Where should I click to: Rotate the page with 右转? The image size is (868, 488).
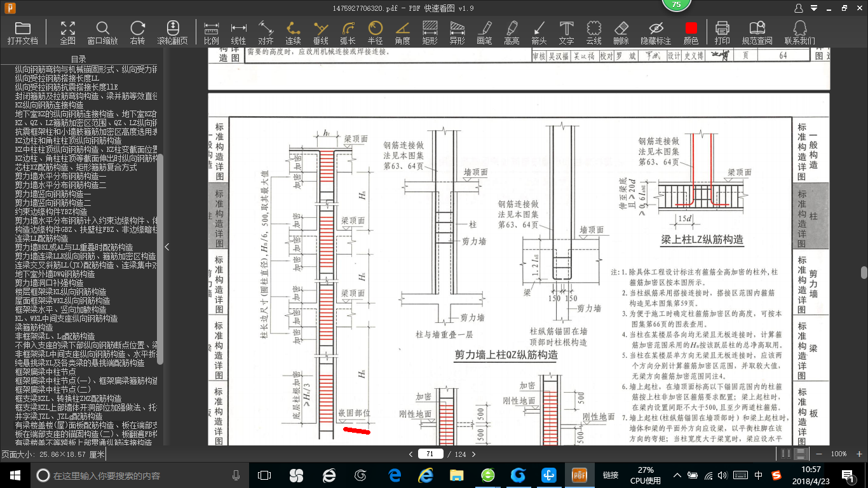pyautogui.click(x=137, y=32)
